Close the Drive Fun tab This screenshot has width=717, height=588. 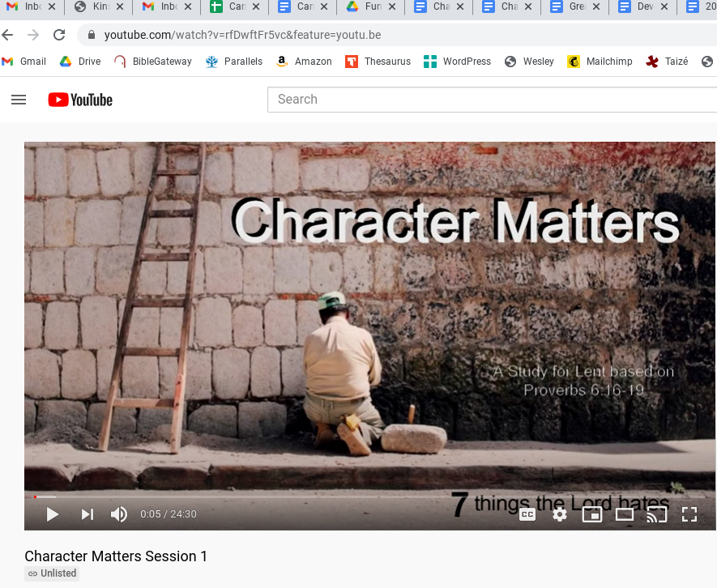tap(392, 6)
